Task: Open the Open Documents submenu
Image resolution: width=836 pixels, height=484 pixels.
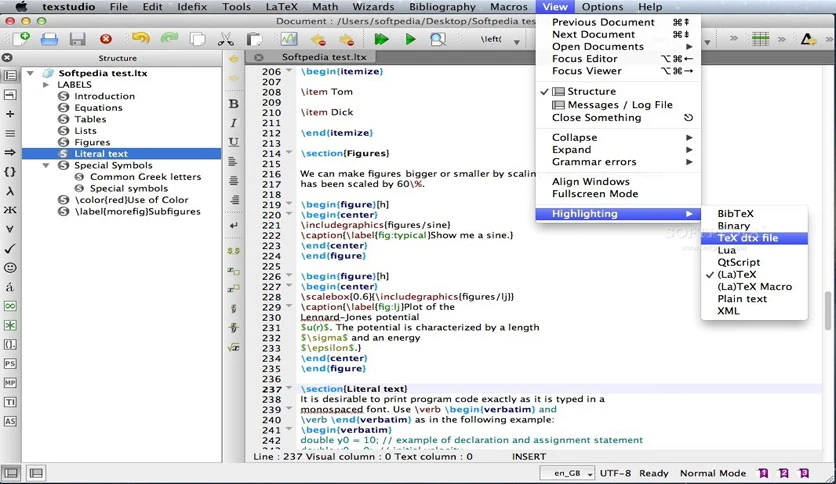Action: (x=618, y=47)
